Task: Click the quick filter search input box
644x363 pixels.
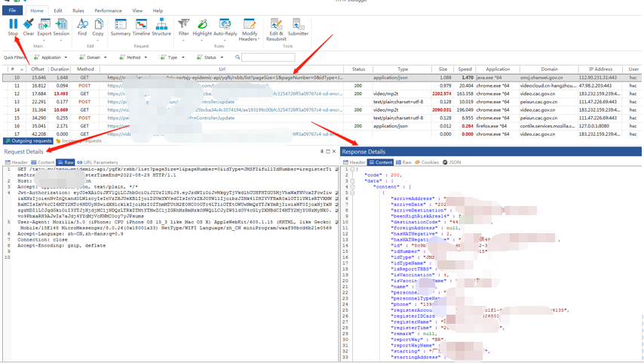Action: point(268,57)
